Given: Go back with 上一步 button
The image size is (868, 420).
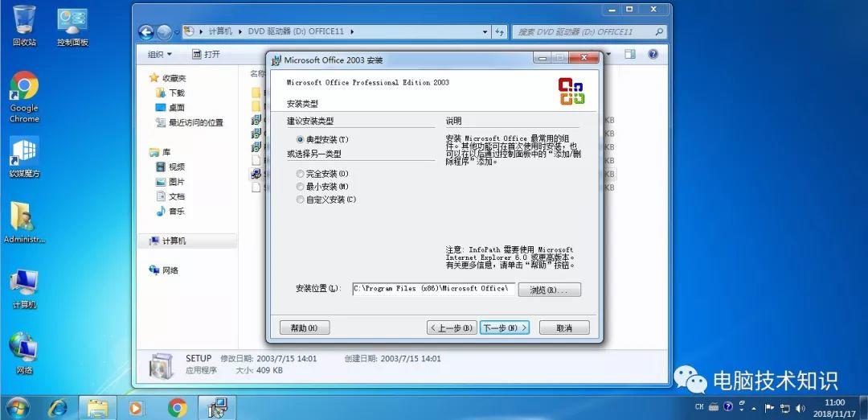Looking at the screenshot, I should click(452, 328).
